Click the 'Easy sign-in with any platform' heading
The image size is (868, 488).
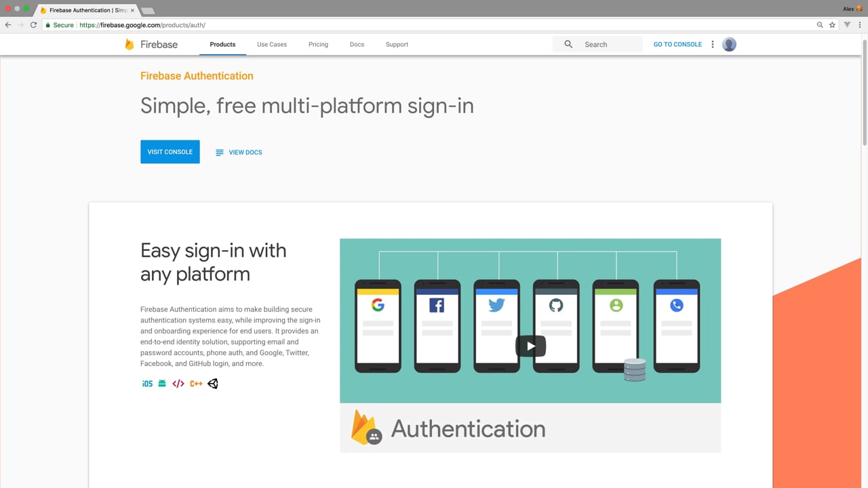tap(214, 262)
